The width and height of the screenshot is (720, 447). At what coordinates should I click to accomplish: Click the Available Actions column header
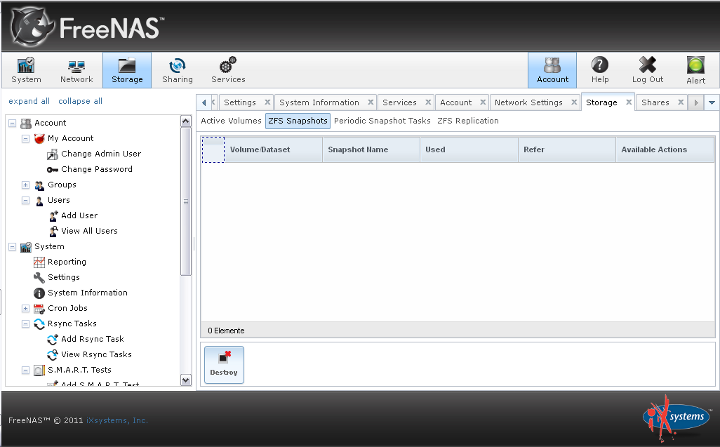coord(665,149)
